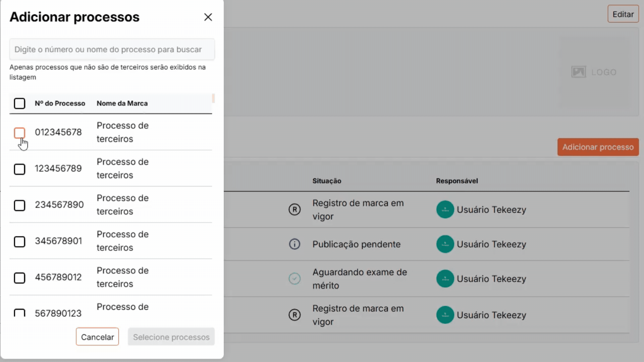Click the process search input field

click(x=112, y=49)
